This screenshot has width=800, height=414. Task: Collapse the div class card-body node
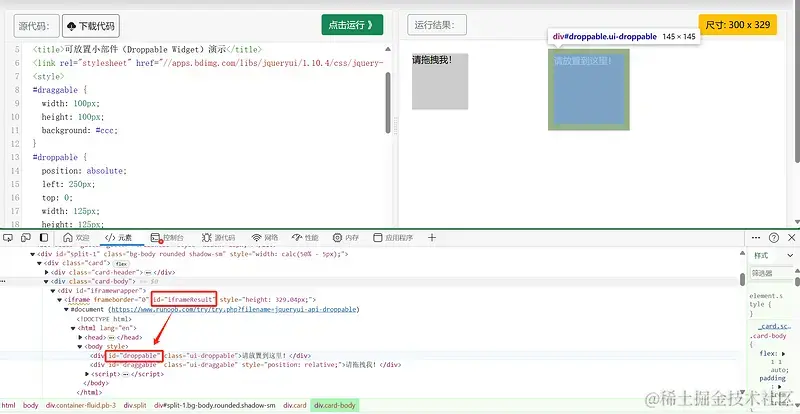click(46, 281)
